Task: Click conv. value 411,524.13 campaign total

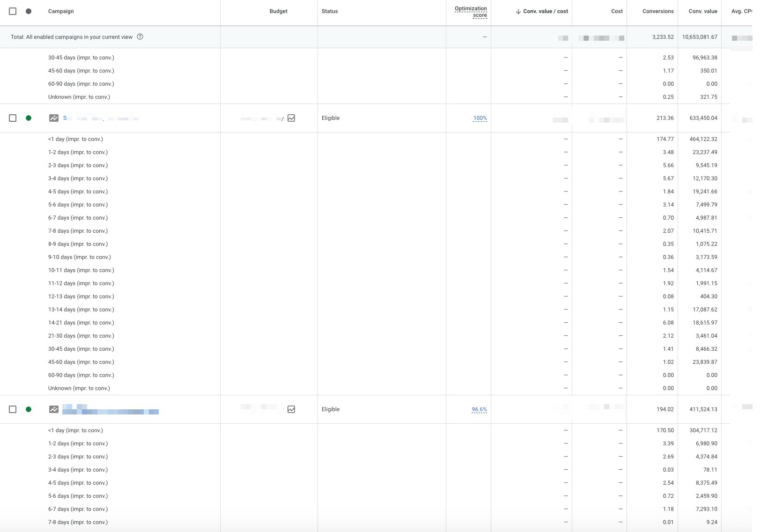Action: pos(703,409)
